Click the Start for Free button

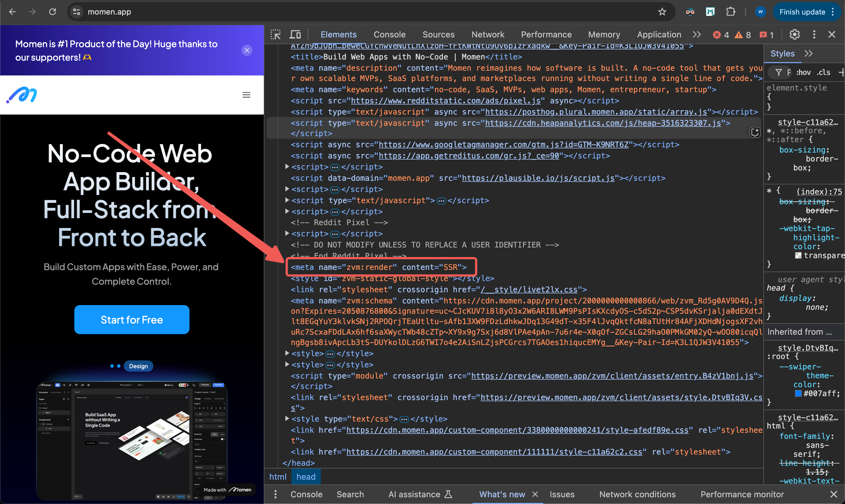click(x=132, y=320)
